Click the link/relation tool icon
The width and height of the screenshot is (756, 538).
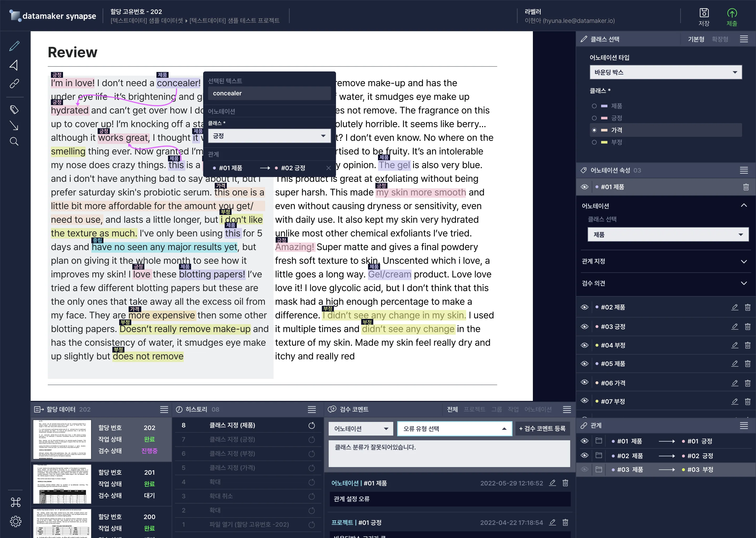pos(14,84)
